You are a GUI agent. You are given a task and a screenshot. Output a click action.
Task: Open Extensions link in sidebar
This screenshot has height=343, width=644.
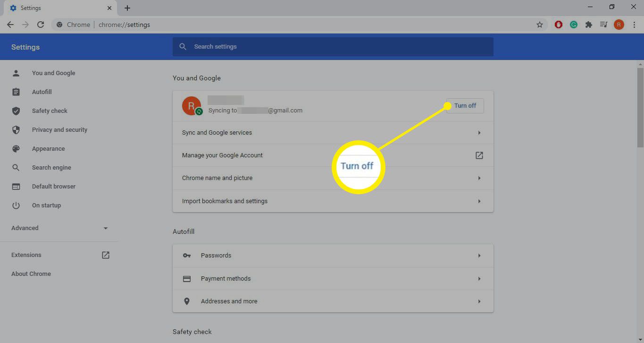click(26, 255)
